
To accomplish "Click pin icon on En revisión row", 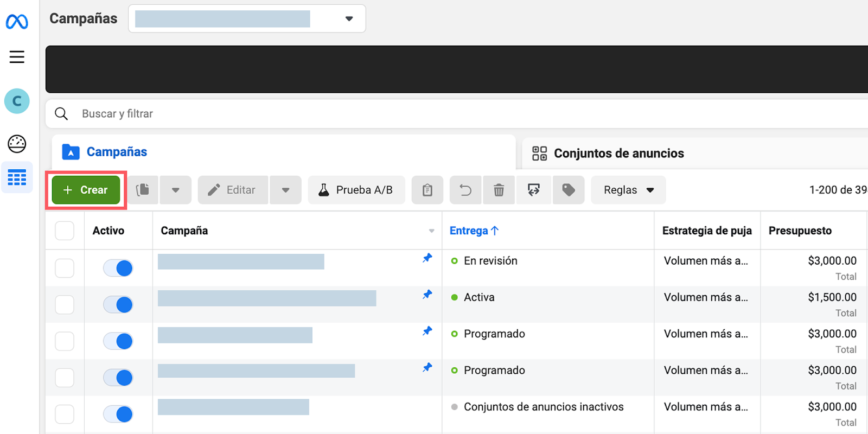I will click(427, 258).
